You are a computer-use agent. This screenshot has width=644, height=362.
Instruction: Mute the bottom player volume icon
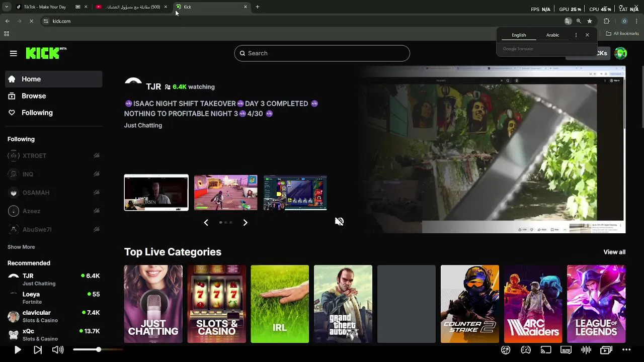[x=58, y=350]
